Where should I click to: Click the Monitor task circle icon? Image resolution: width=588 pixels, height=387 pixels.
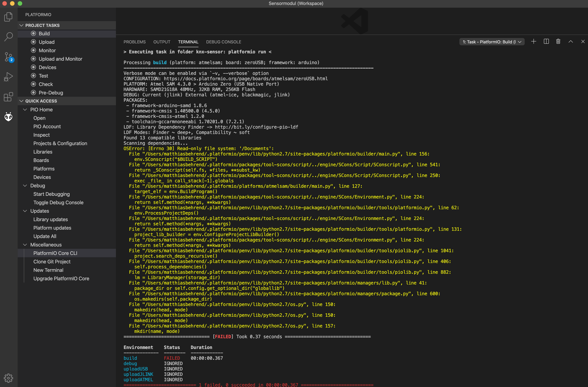(x=33, y=50)
